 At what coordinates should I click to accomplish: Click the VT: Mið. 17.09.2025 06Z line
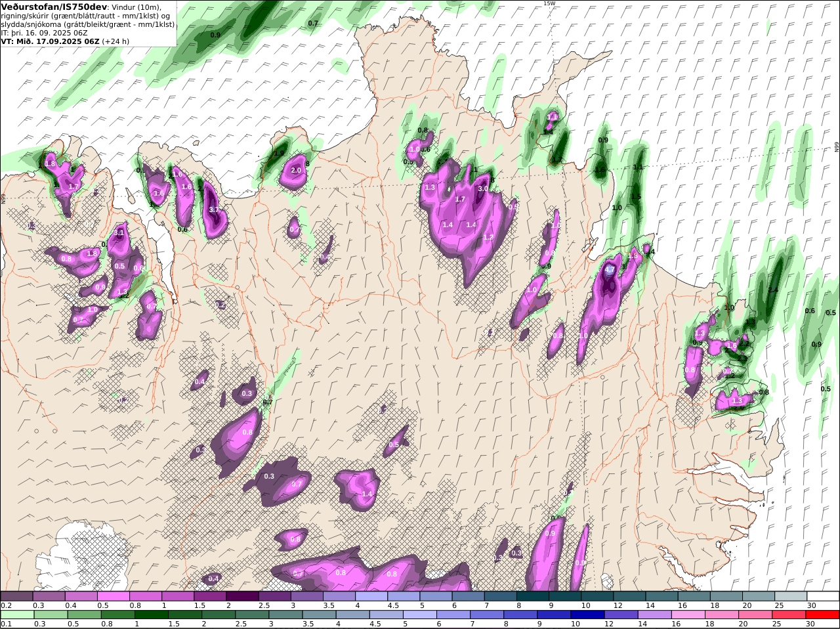pyautogui.click(x=50, y=41)
